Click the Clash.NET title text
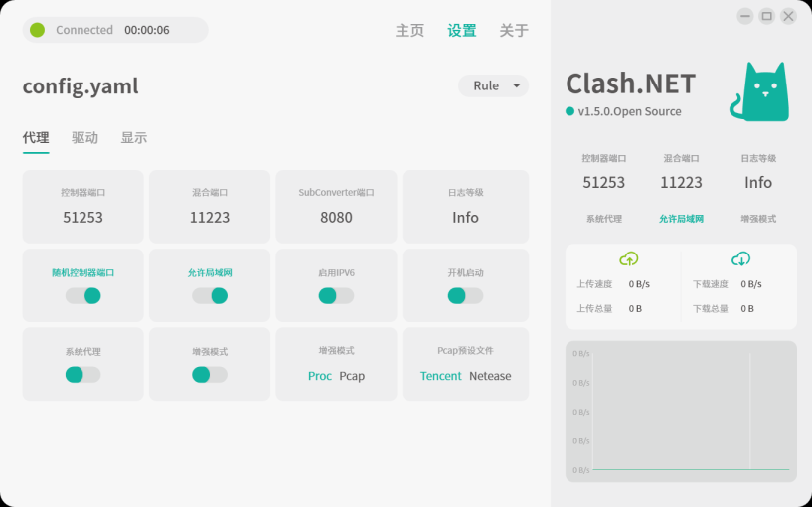This screenshot has height=507, width=812. point(631,84)
